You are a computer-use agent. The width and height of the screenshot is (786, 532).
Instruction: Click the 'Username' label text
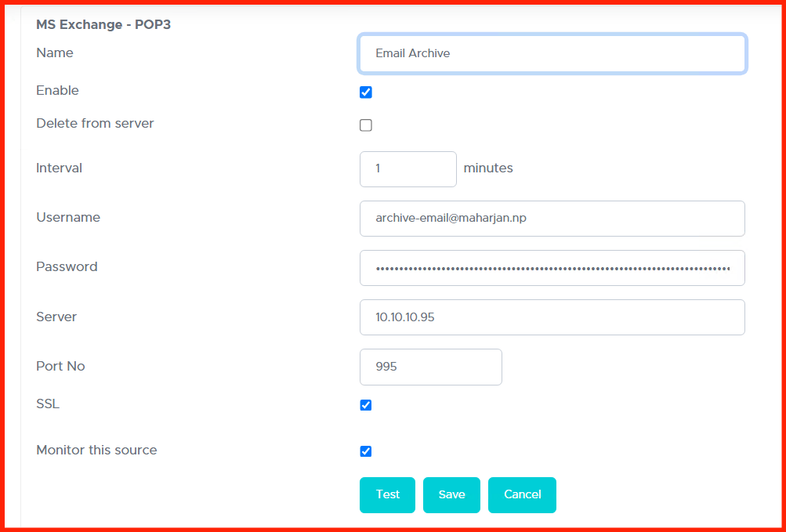pos(68,217)
